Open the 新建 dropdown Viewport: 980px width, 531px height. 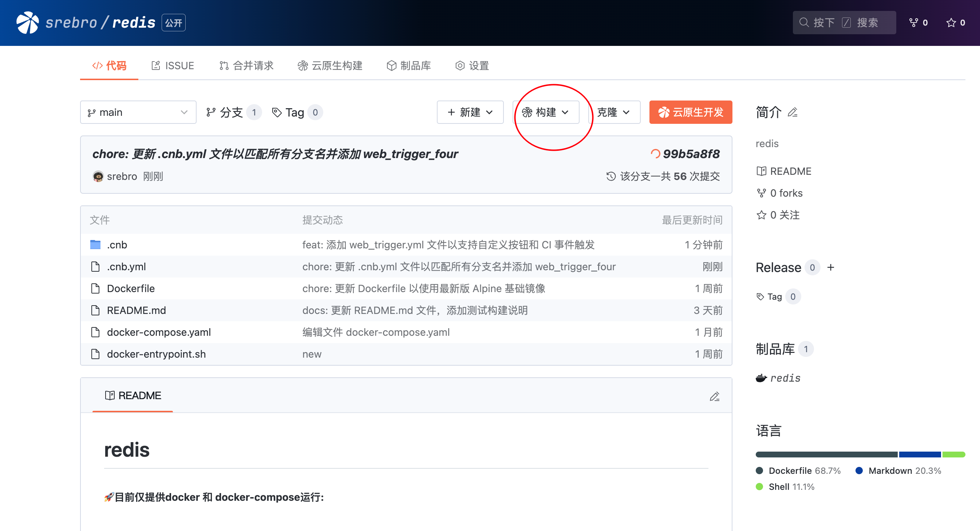470,112
